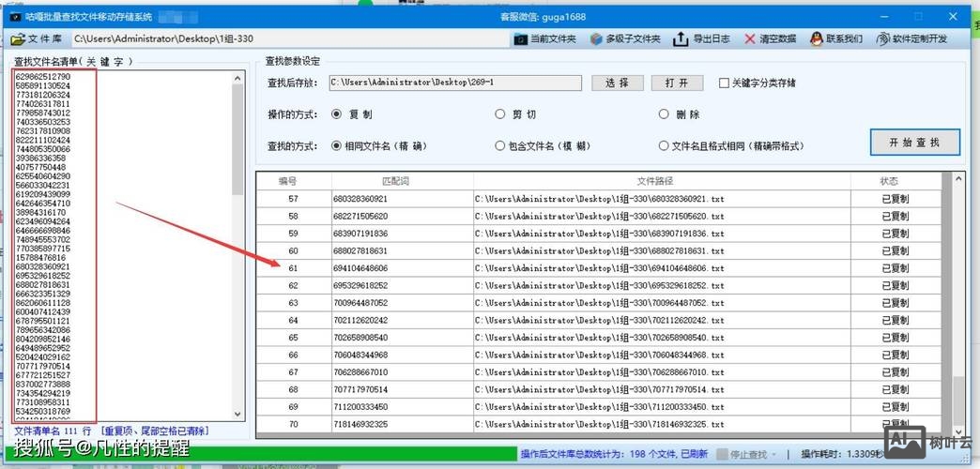980x469 pixels.
Task: Select 剪切 operation radio button
Action: point(499,114)
